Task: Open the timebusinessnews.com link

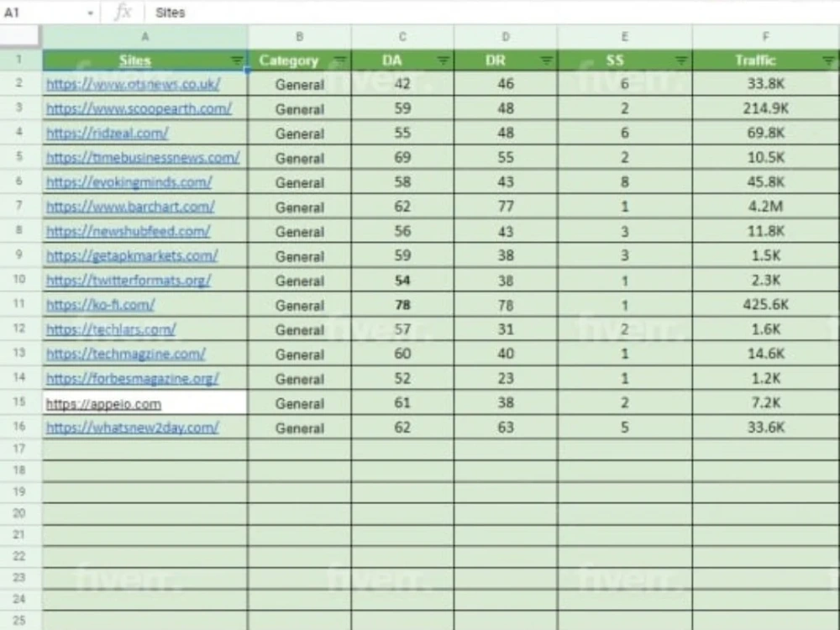Action: 143,158
